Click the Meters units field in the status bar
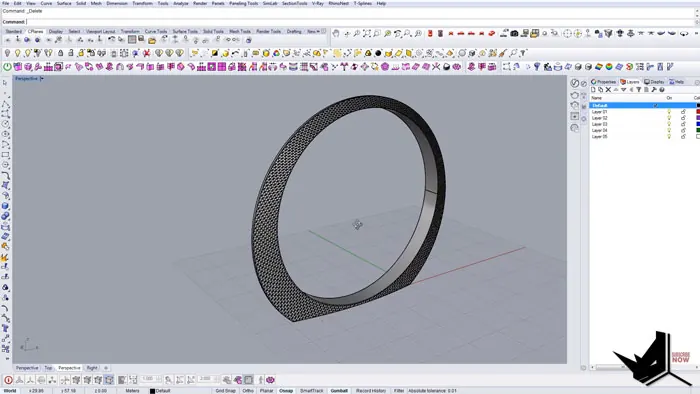 point(132,390)
